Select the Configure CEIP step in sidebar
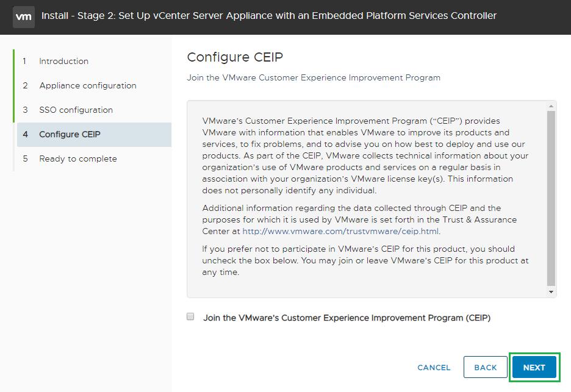571x392 pixels. (x=70, y=134)
